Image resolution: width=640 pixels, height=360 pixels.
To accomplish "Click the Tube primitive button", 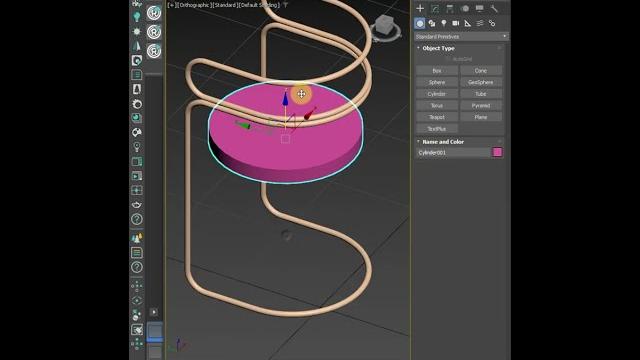I will (481, 94).
